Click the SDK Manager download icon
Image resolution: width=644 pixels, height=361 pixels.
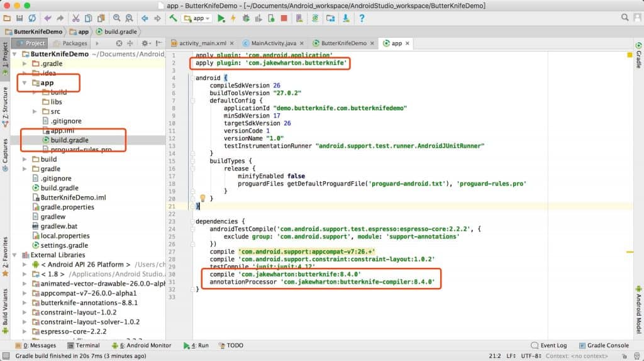click(347, 18)
